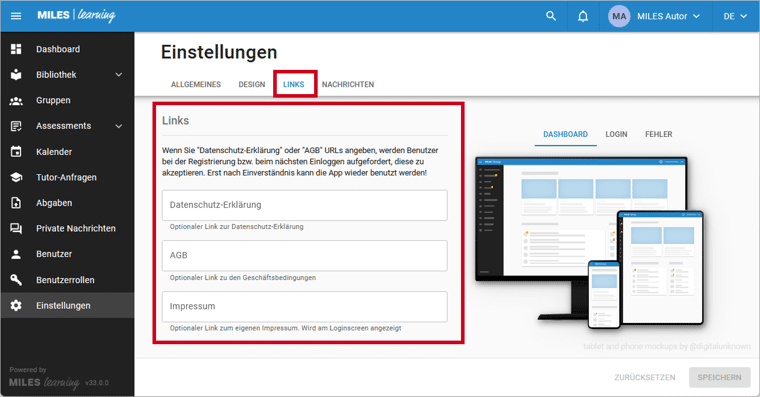The image size is (760, 397).
Task: Click the Gruppen people icon
Action: point(16,100)
